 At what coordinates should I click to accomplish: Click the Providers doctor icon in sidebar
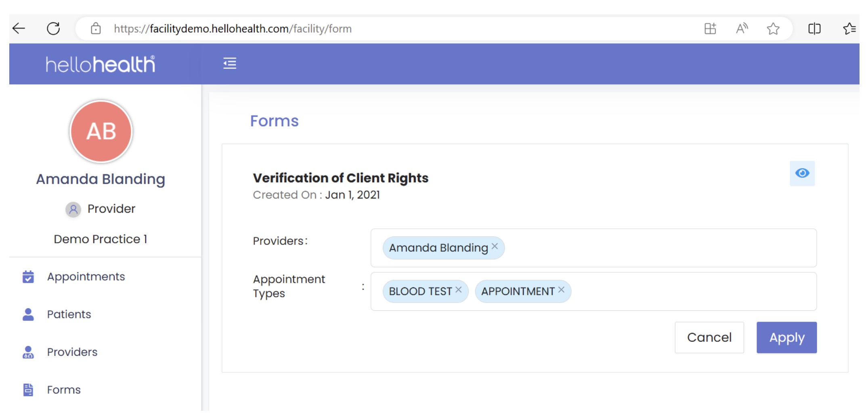(28, 352)
